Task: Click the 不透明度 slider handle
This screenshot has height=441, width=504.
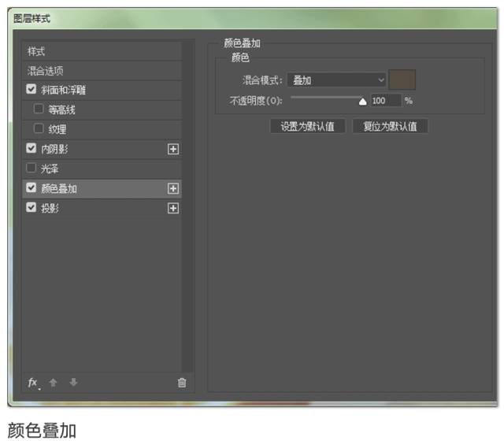Action: click(362, 102)
